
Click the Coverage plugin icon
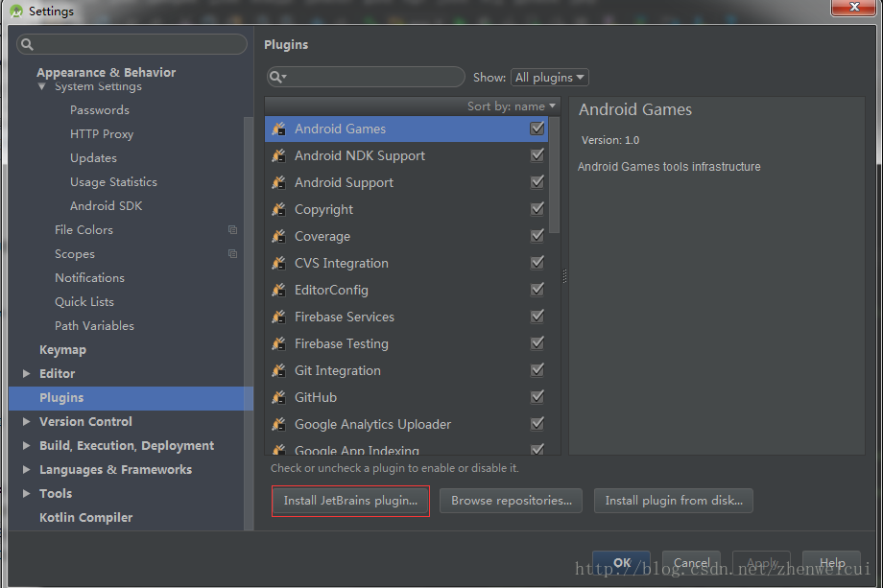[x=278, y=236]
